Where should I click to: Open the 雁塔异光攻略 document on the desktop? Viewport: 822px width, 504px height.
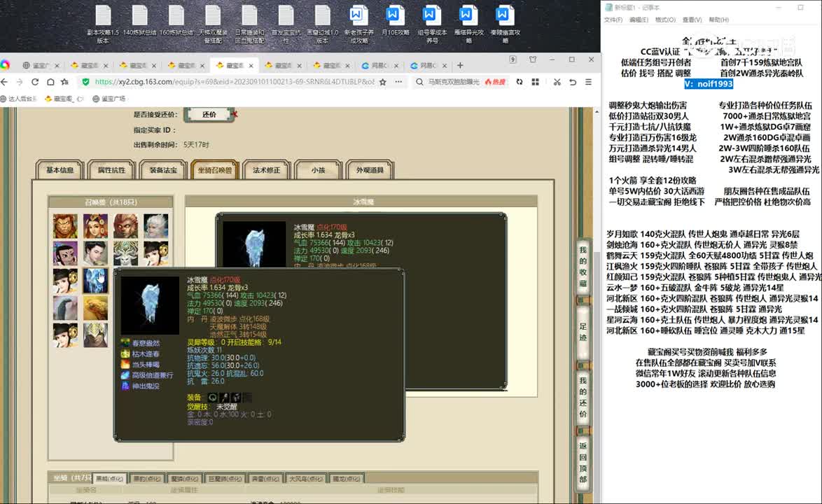(x=468, y=24)
